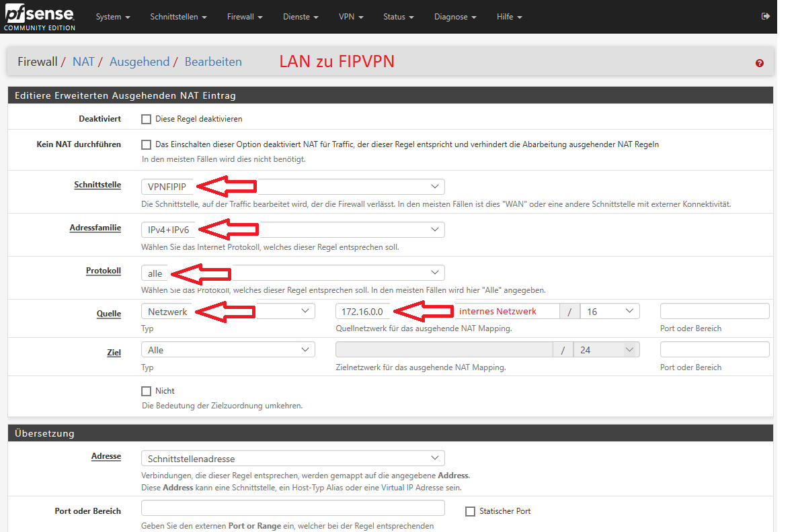The height and width of the screenshot is (532, 796).
Task: Expand the Übersetzung Adresse dropdown
Action: 292,459
